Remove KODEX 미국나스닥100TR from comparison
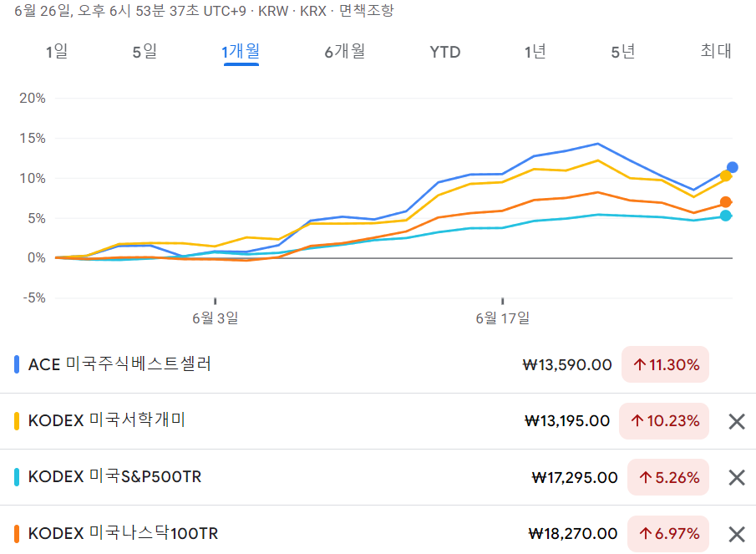Image resolution: width=756 pixels, height=554 pixels. click(x=737, y=534)
